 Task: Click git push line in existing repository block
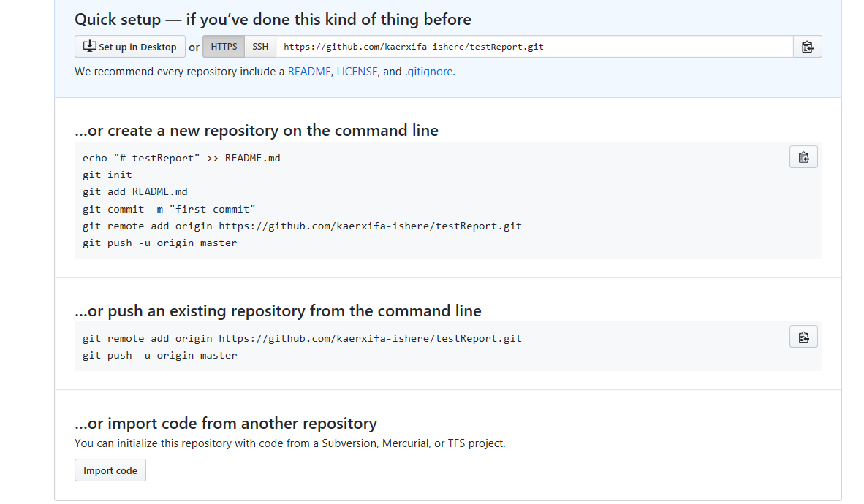coord(160,355)
